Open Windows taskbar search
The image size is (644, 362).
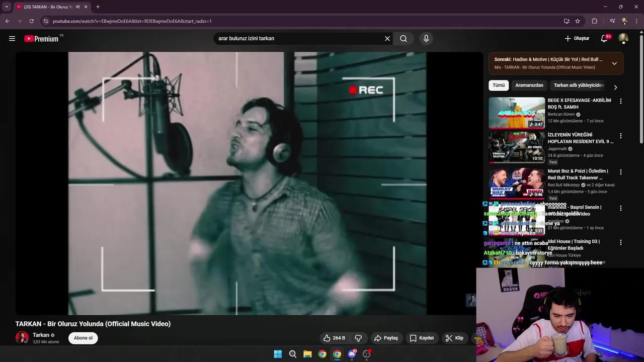292,354
